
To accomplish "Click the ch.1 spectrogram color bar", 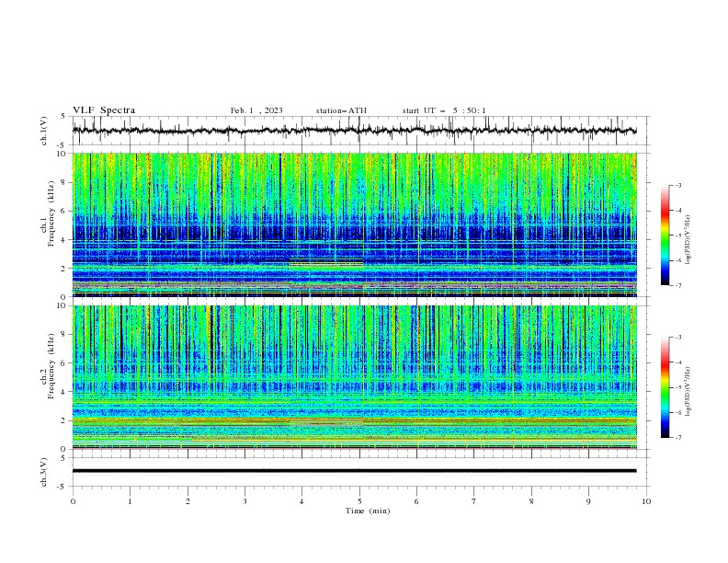I will (x=665, y=236).
